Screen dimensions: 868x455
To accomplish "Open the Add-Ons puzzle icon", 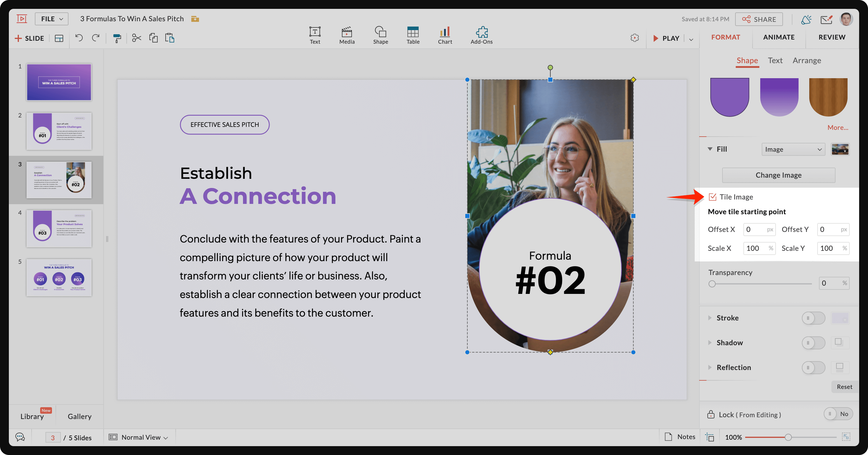I will coord(481,35).
